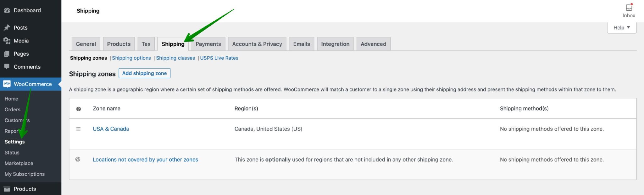
Task: Open the Pages icon in the sidebar
Action: click(7, 54)
